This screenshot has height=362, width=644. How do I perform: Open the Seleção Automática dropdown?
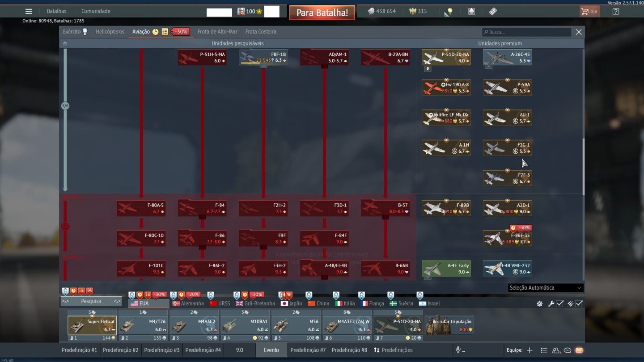point(546,288)
